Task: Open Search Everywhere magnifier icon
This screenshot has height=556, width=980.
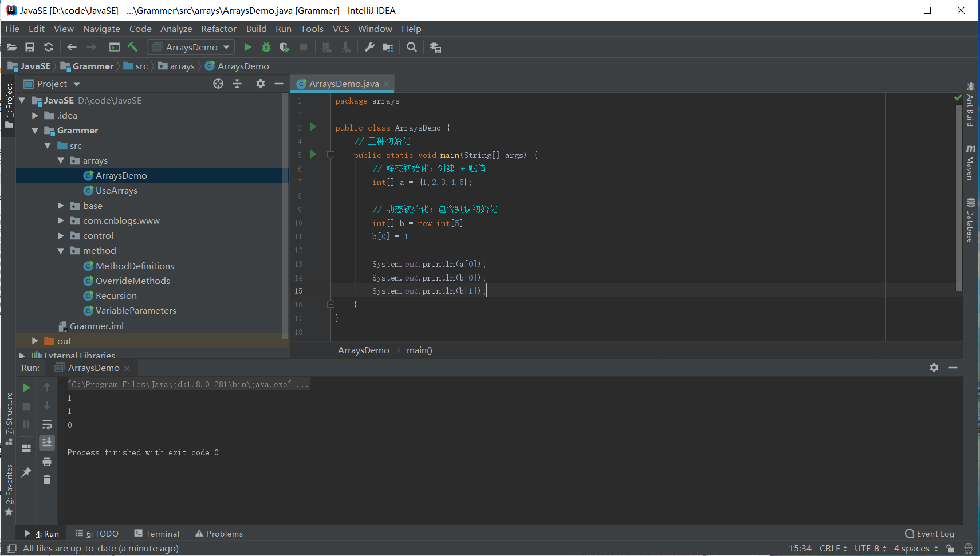Action: [411, 47]
